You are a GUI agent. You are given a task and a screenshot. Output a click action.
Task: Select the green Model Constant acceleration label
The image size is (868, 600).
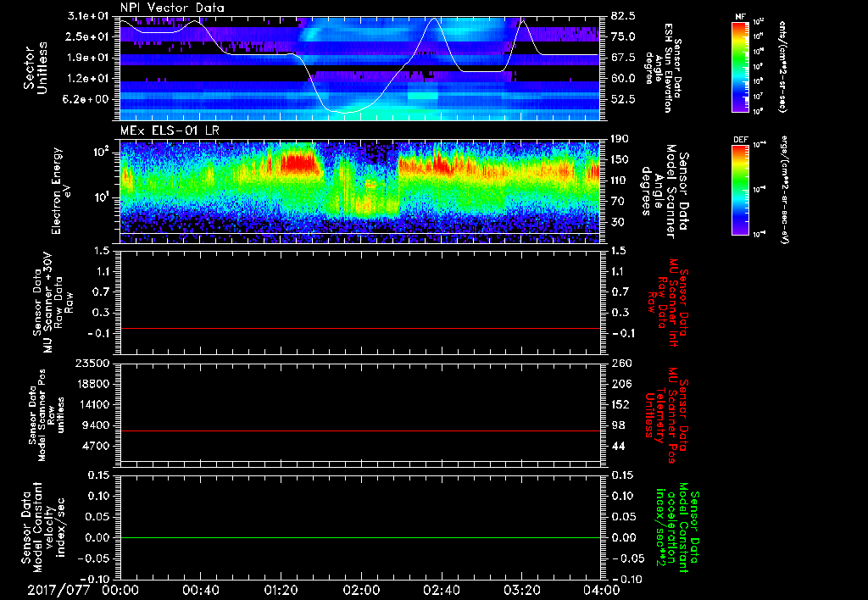(x=676, y=530)
